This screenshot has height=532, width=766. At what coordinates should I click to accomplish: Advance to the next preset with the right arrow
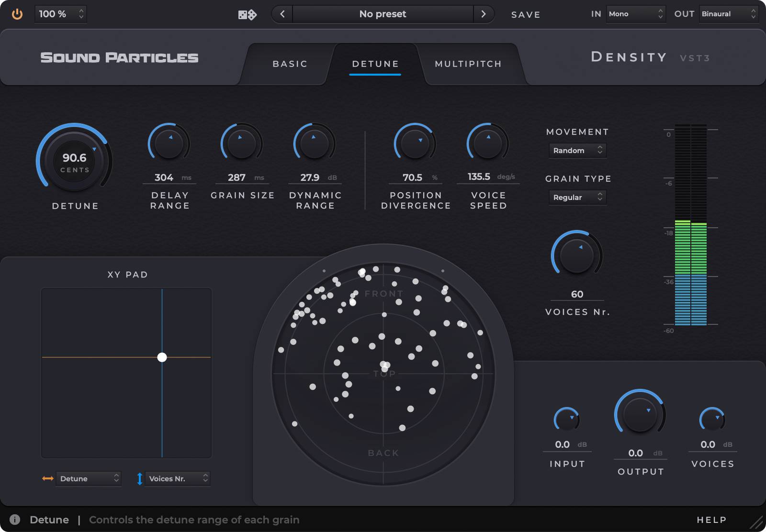pos(484,14)
